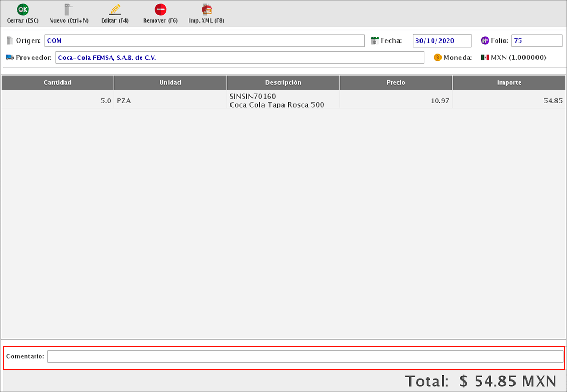Select the Coca Cola Tapa Rosca row
Image resolution: width=567 pixels, height=392 pixels.
[283, 100]
